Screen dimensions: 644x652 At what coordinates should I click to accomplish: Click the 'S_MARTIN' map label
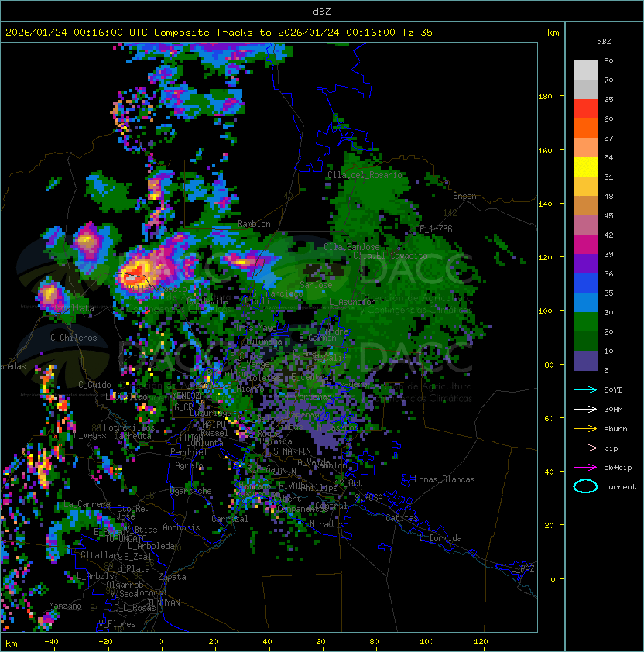(x=292, y=451)
